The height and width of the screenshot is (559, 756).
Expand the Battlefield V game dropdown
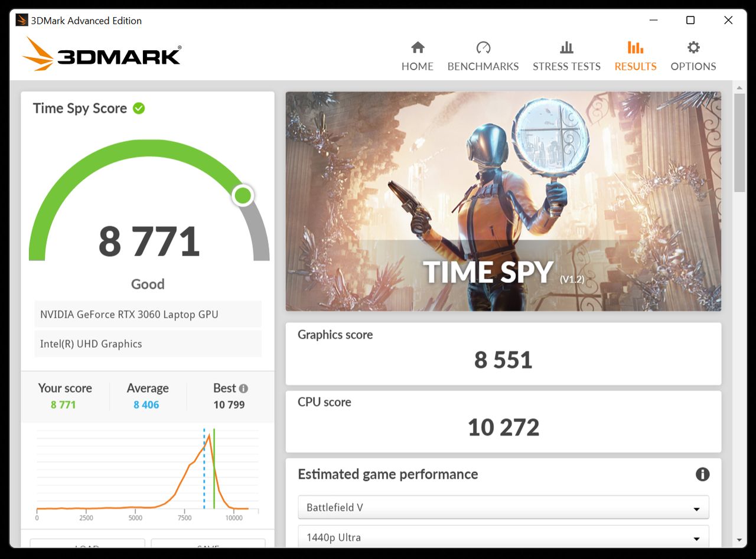pyautogui.click(x=503, y=508)
